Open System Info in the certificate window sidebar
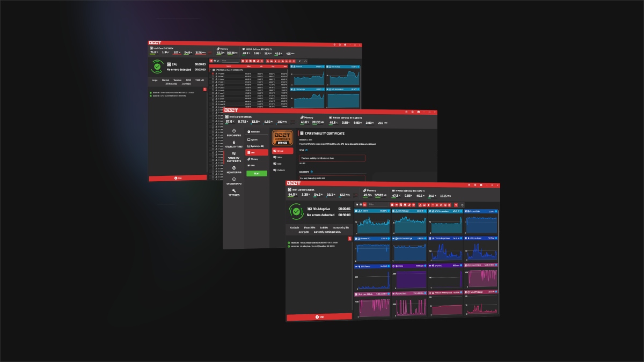 pyautogui.click(x=234, y=181)
